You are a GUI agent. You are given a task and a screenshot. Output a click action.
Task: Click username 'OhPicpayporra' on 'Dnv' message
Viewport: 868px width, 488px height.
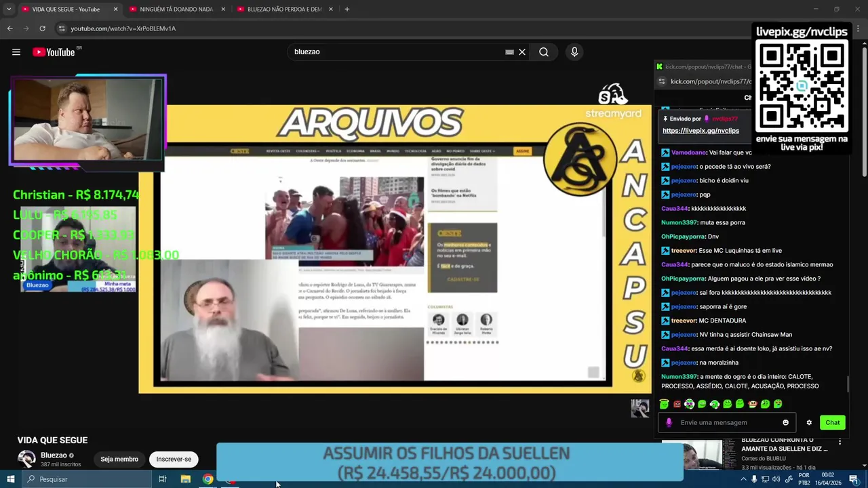coord(683,237)
